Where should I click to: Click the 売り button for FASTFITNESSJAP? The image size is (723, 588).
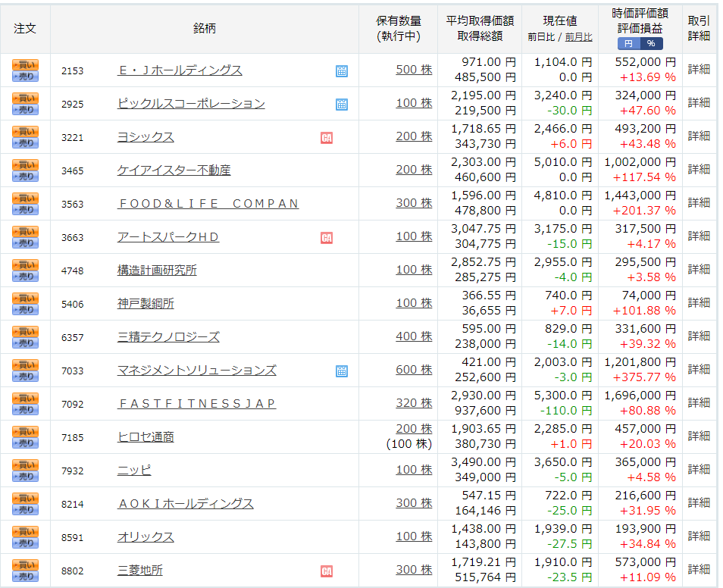[25, 409]
